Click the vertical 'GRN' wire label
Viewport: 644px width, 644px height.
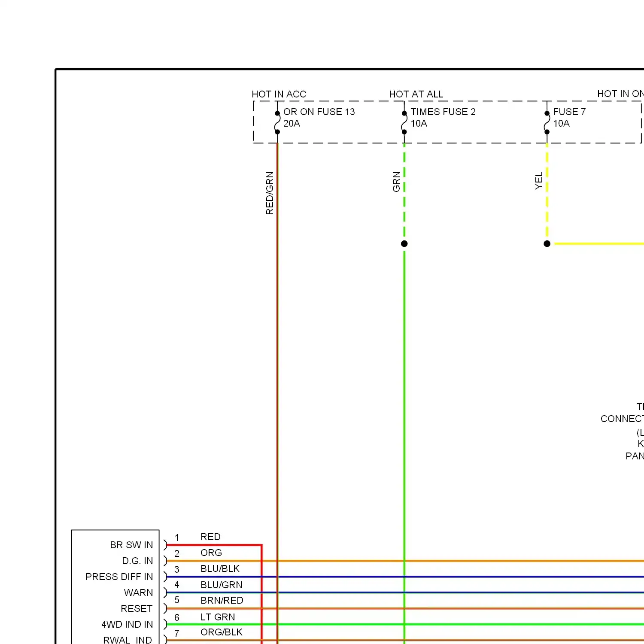[x=396, y=182]
